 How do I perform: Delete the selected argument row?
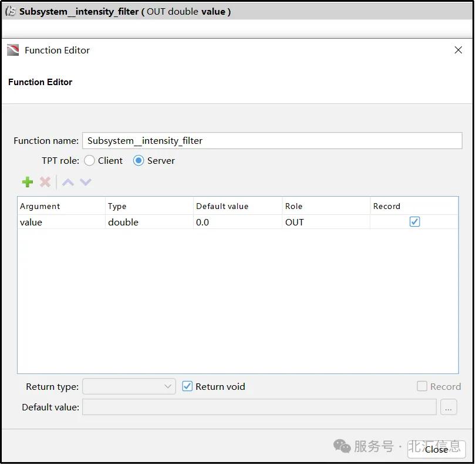pos(45,182)
